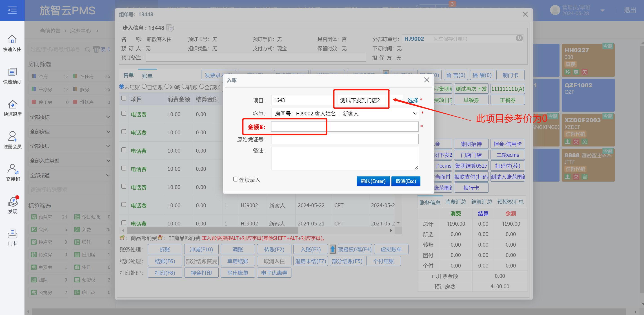Viewport: 644px width, 315px height.
Task: Click 确认(Enter) button
Action: tap(373, 181)
